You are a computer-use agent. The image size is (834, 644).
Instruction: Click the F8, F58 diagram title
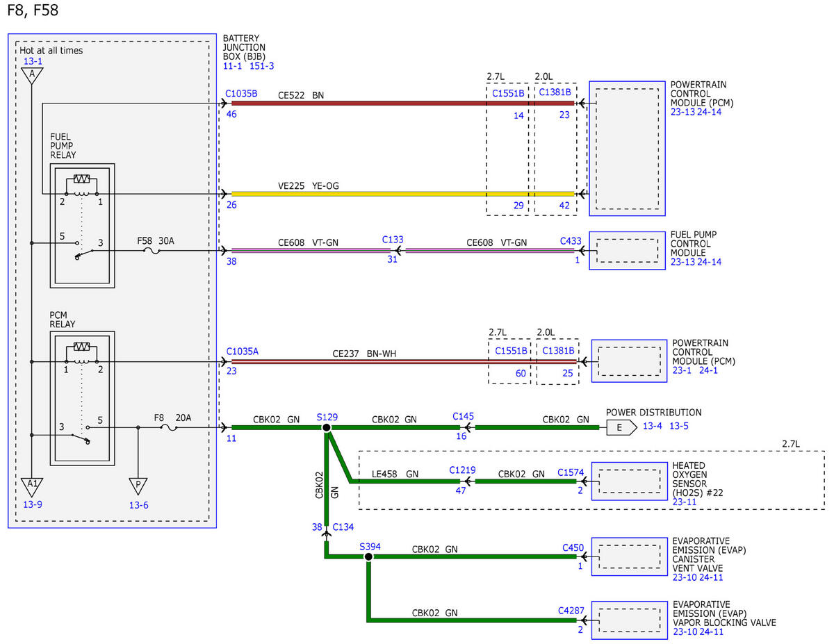coord(32,10)
